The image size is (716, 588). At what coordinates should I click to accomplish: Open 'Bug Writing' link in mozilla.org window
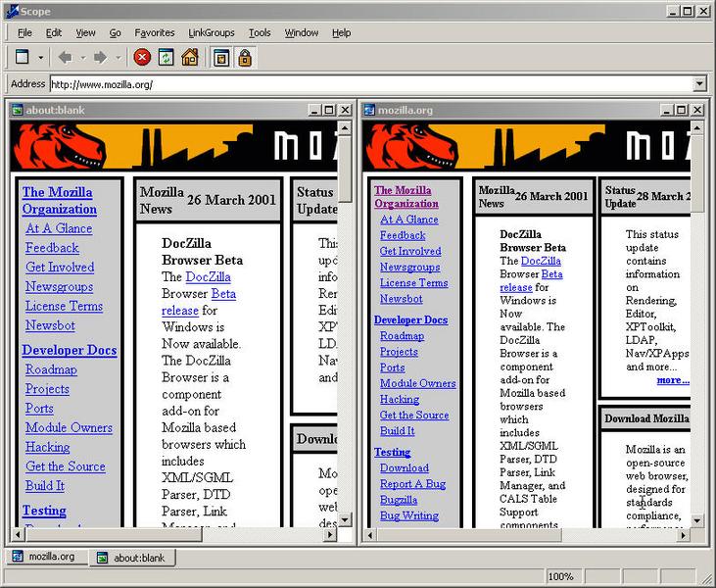coord(409,515)
